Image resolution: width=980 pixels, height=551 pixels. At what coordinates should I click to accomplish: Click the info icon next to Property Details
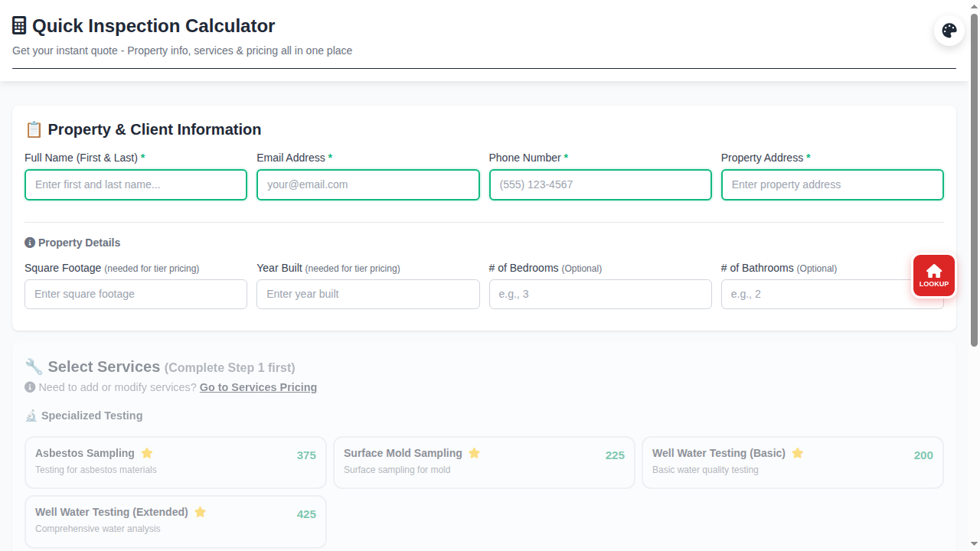click(29, 242)
